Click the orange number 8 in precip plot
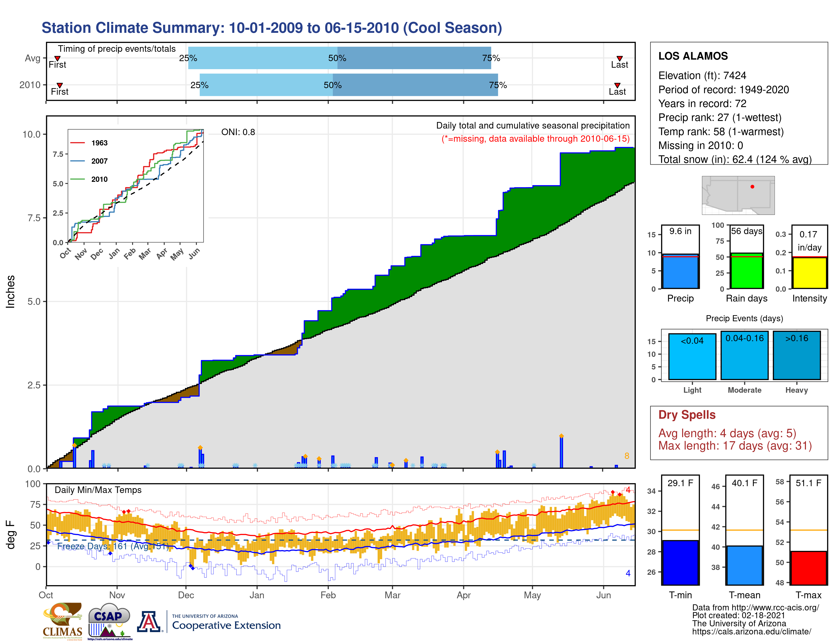This screenshot has width=834, height=644. [x=627, y=456]
